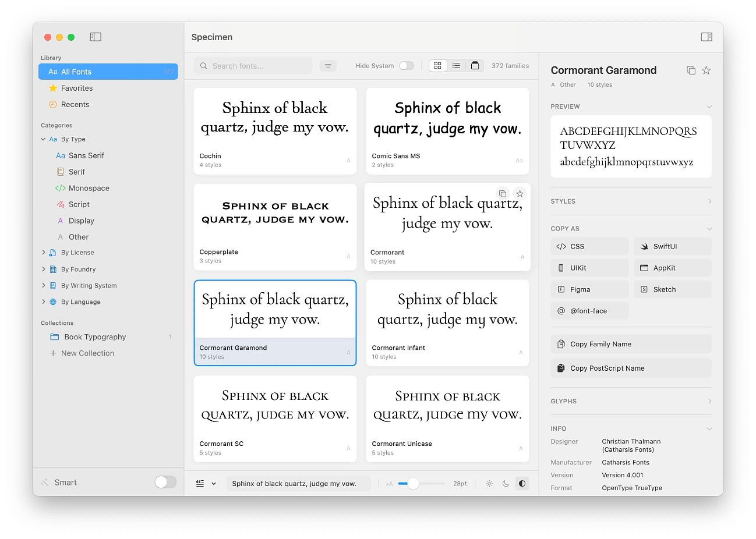Expand the By License category
This screenshot has height=539, width=756.
(44, 253)
